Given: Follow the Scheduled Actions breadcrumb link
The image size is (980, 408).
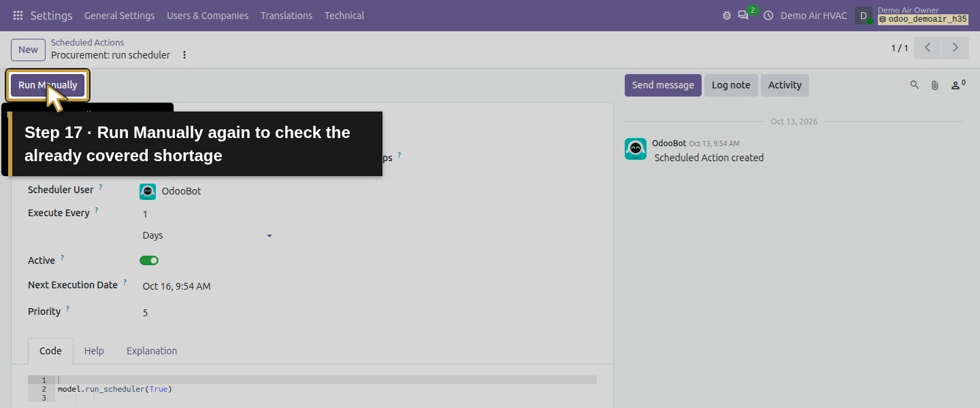Looking at the screenshot, I should [x=87, y=42].
